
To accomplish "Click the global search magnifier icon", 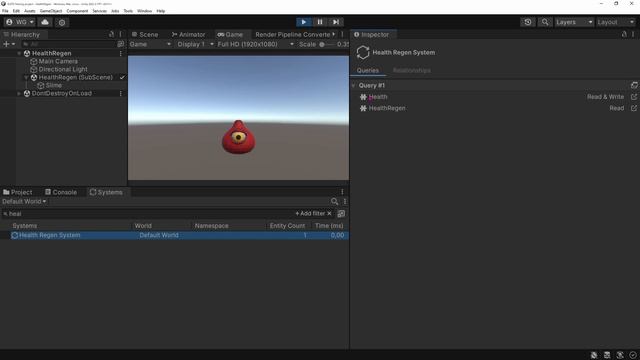I will click(544, 22).
